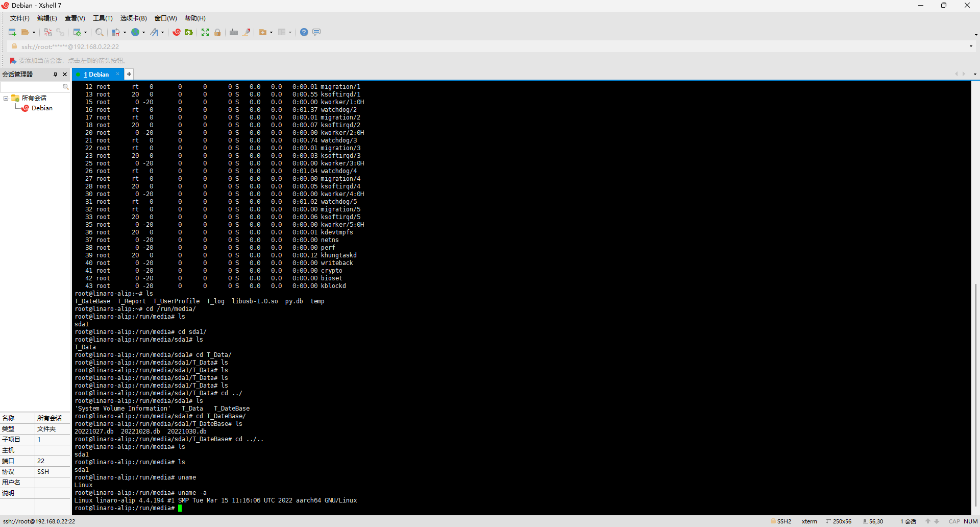Select the Debian session in tree
980x527 pixels.
pyautogui.click(x=42, y=108)
